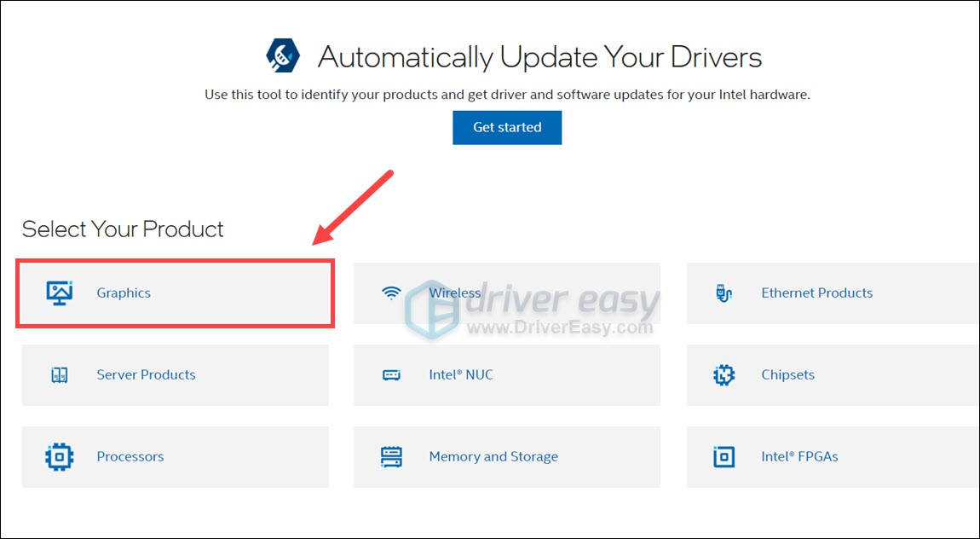
Task: Click the Server Products rack icon
Action: (x=58, y=374)
